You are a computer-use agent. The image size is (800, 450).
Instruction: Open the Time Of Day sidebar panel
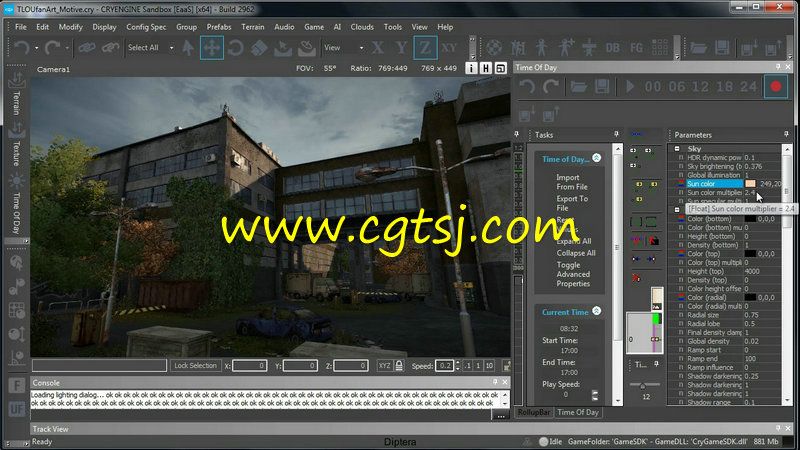tap(16, 204)
